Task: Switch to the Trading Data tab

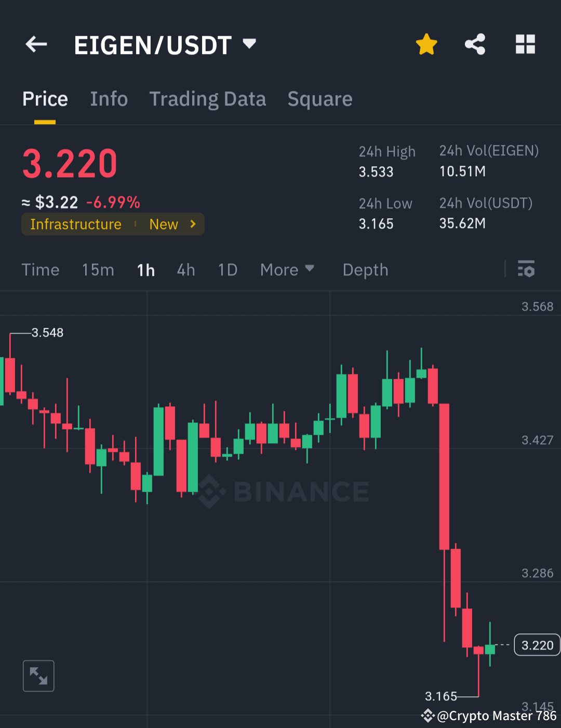Action: pyautogui.click(x=208, y=99)
